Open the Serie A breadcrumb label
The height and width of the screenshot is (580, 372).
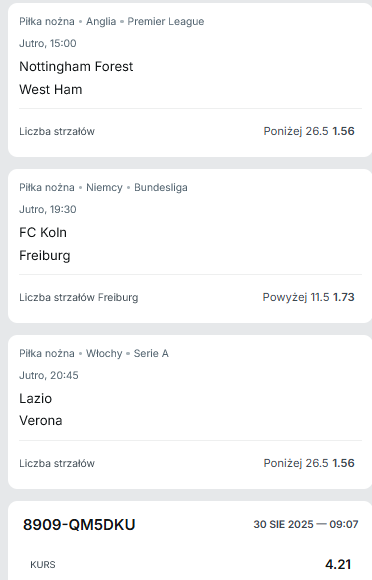pyautogui.click(x=151, y=354)
